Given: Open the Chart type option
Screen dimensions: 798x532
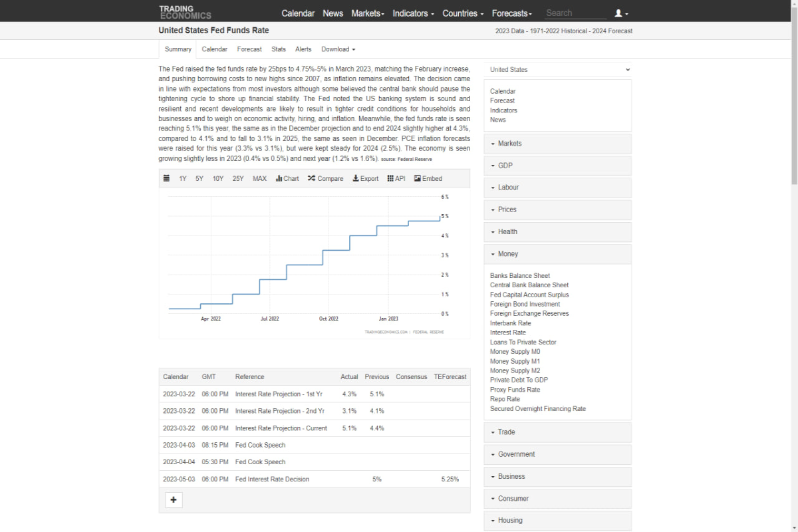Looking at the screenshot, I should pyautogui.click(x=287, y=178).
